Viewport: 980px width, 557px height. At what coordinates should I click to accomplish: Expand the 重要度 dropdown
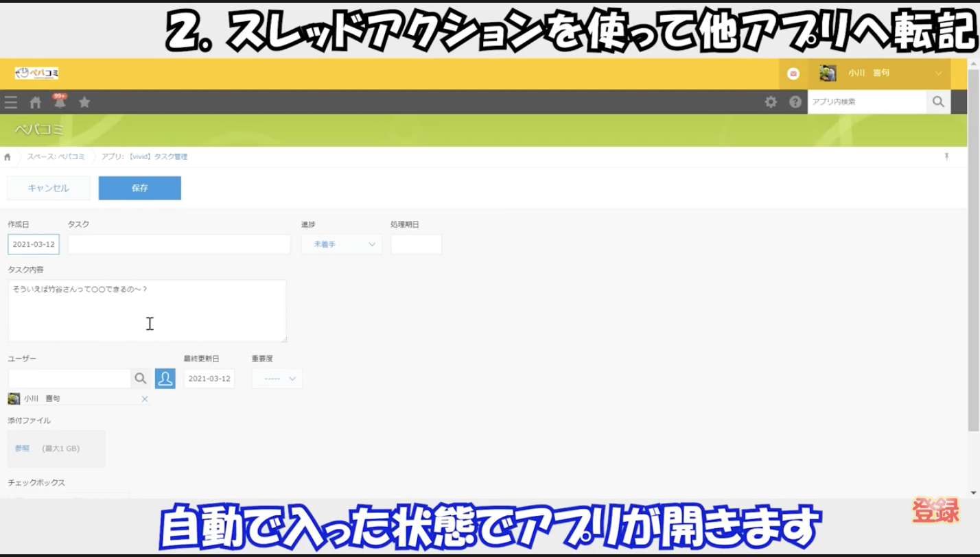point(277,379)
